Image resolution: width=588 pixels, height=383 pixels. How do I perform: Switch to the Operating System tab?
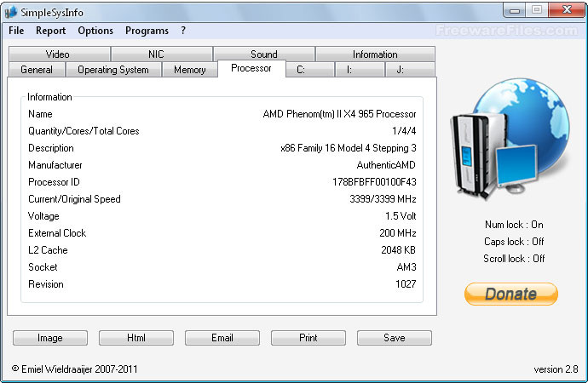tap(113, 70)
